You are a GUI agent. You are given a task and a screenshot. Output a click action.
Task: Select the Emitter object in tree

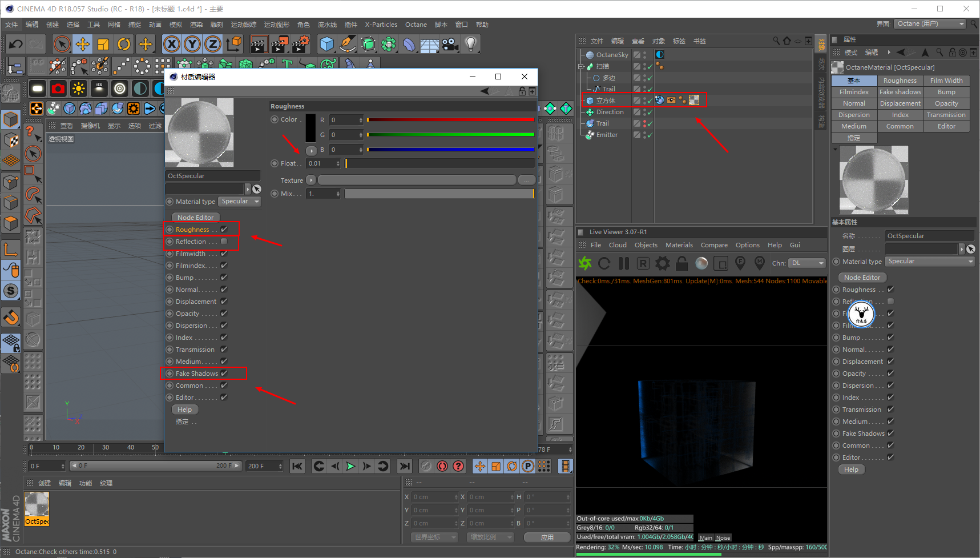[607, 135]
